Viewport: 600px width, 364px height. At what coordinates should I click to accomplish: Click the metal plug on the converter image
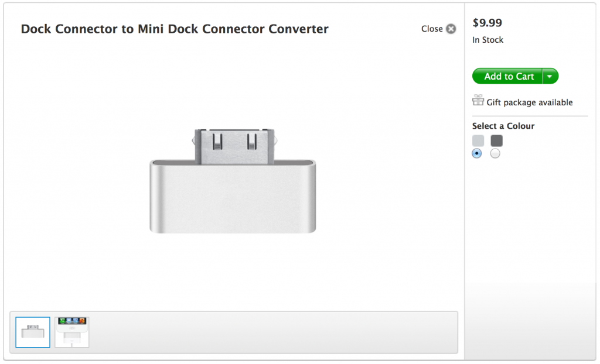[x=234, y=144]
